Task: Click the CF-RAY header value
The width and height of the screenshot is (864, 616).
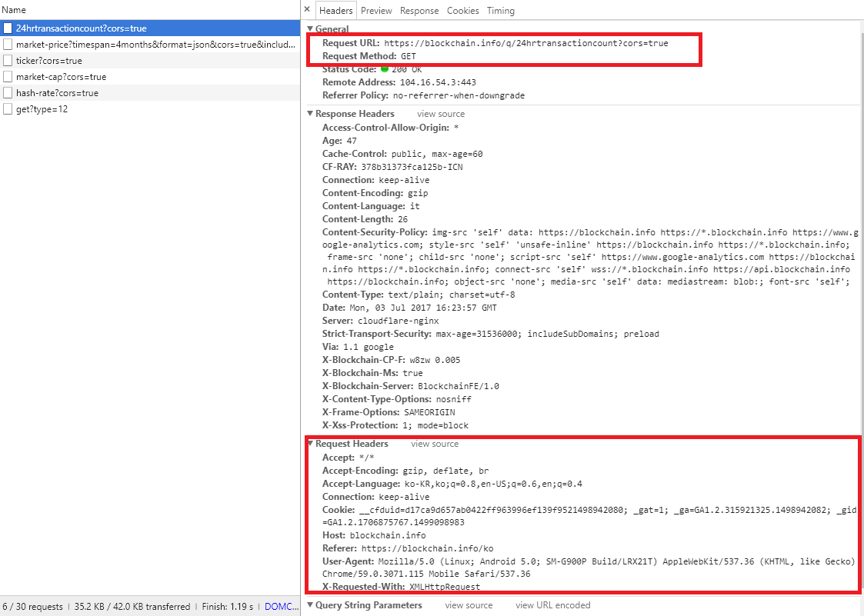Action: [412, 166]
